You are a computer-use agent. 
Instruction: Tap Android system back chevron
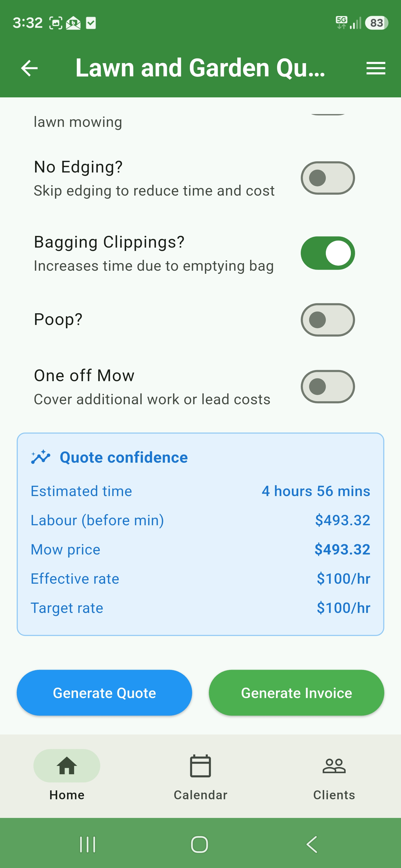pos(312,844)
